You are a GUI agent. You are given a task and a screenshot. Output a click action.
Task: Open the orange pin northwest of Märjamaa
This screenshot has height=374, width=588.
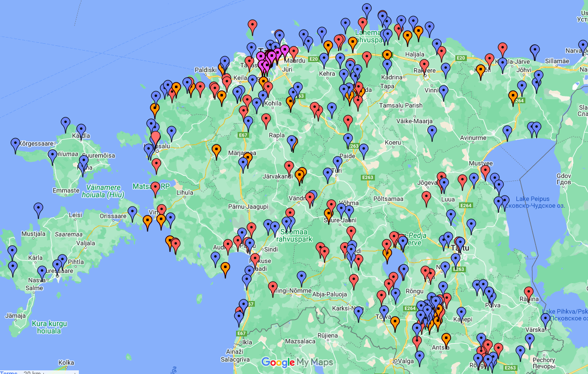click(216, 151)
